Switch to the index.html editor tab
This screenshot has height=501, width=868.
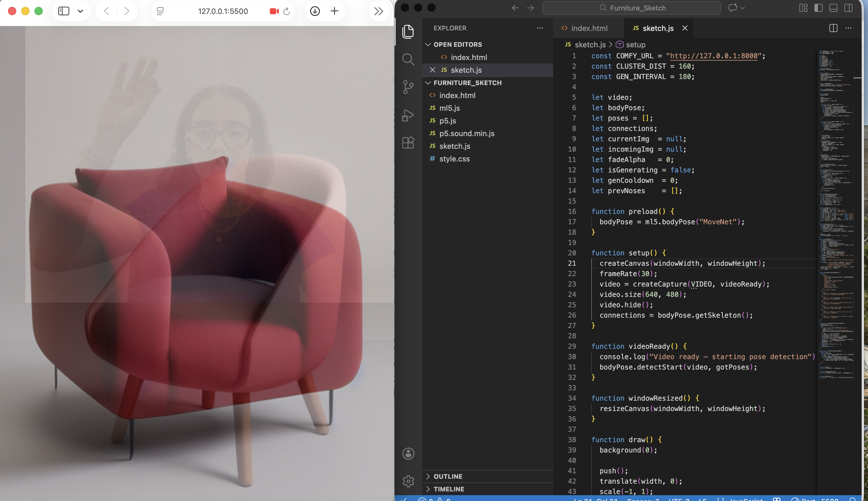pos(589,28)
